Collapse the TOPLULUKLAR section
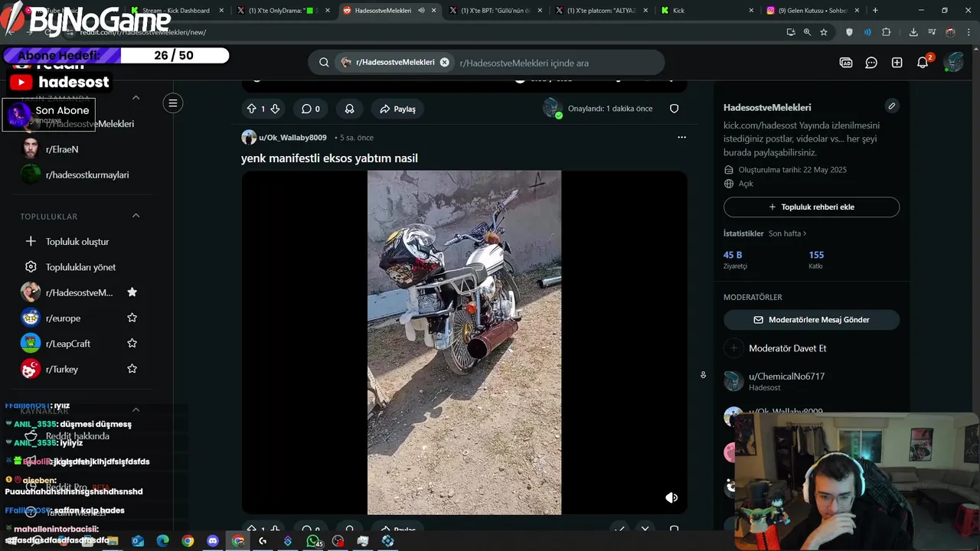Screen dimensions: 980x551 (x=136, y=216)
